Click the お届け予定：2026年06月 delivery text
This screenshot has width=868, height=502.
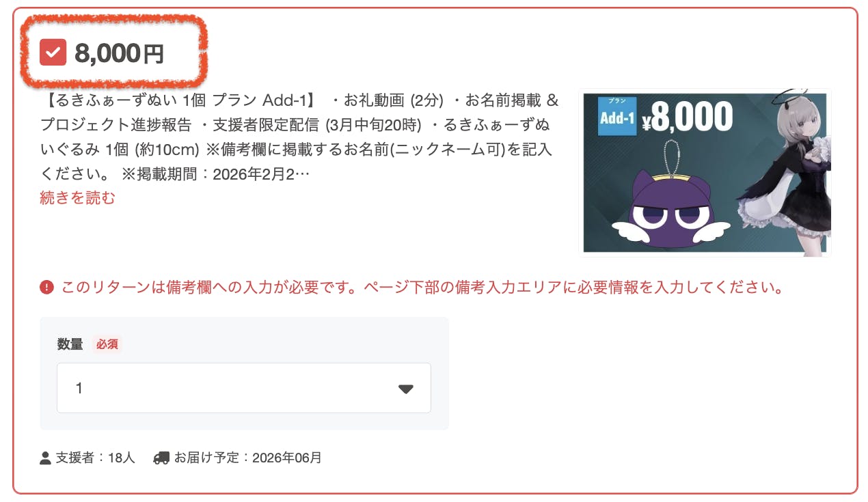tap(247, 458)
